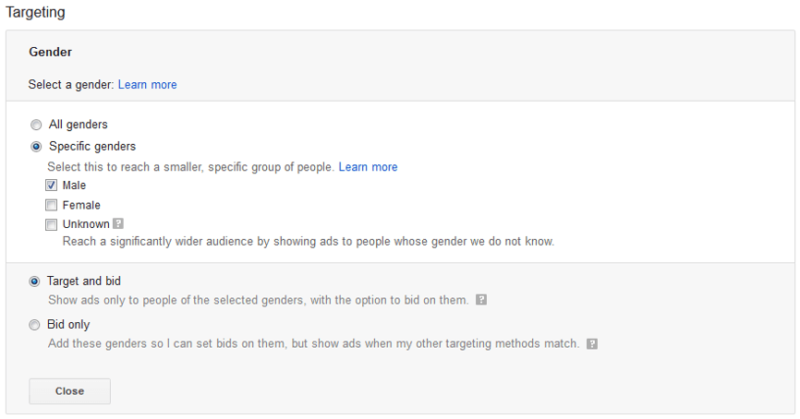Click the 'Unknown' label text
The image size is (800, 419).
[85, 224]
